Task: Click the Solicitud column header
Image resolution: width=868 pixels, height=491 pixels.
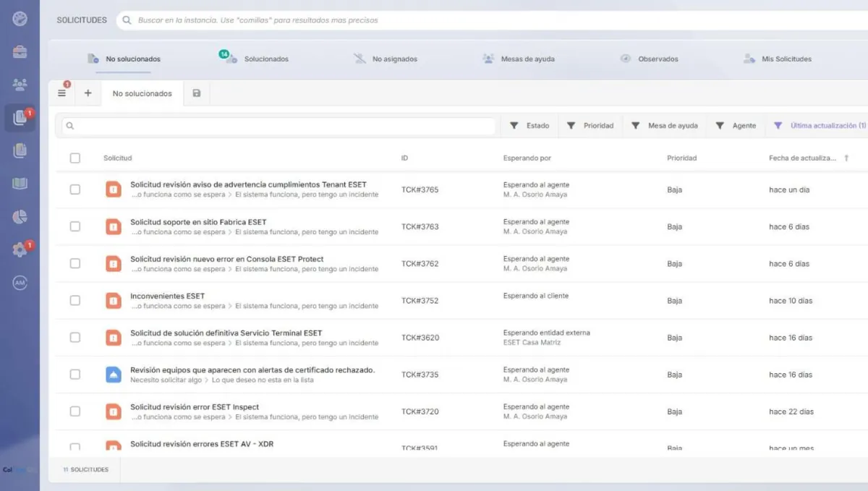Action: tap(117, 158)
